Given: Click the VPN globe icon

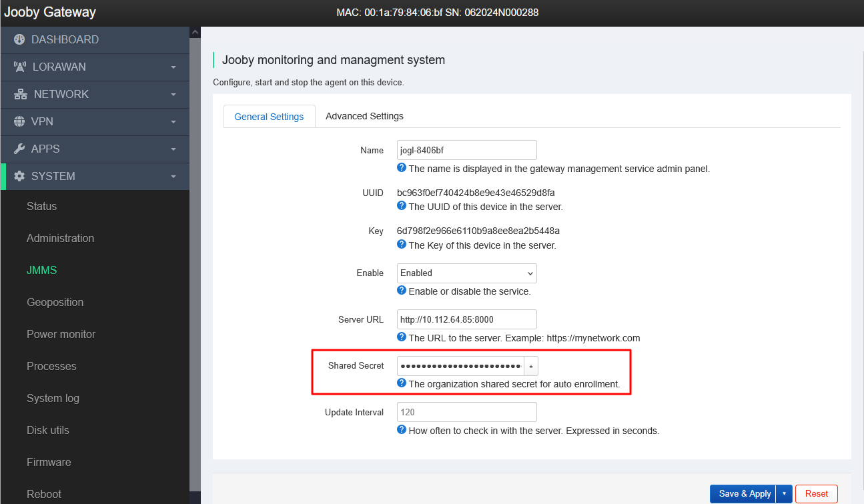Looking at the screenshot, I should tap(19, 122).
